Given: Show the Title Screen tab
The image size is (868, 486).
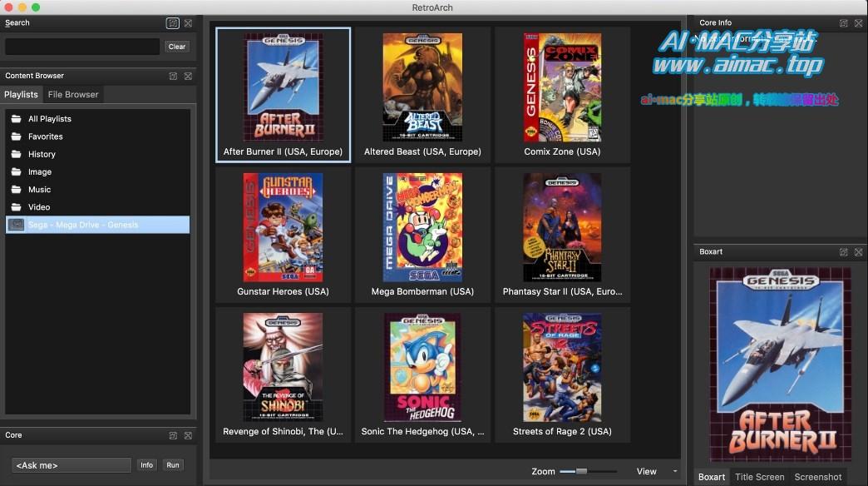Looking at the screenshot, I should tap(760, 477).
